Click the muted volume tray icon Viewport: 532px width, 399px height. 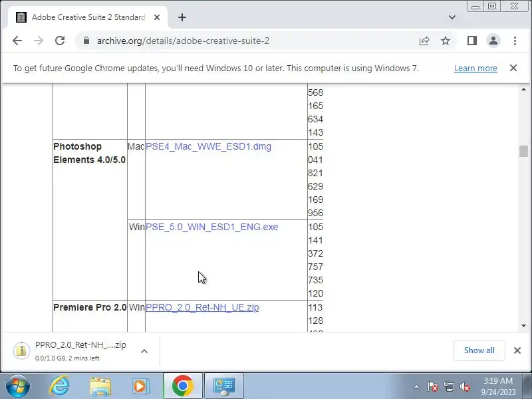[464, 386]
